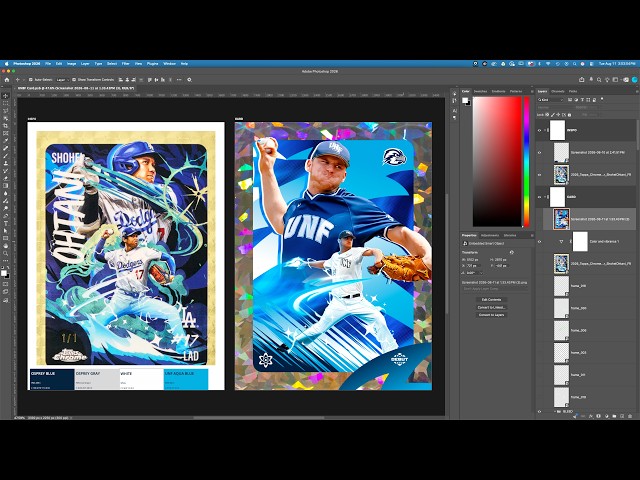
Task: Pick a color in the red color field
Action: tap(497, 162)
